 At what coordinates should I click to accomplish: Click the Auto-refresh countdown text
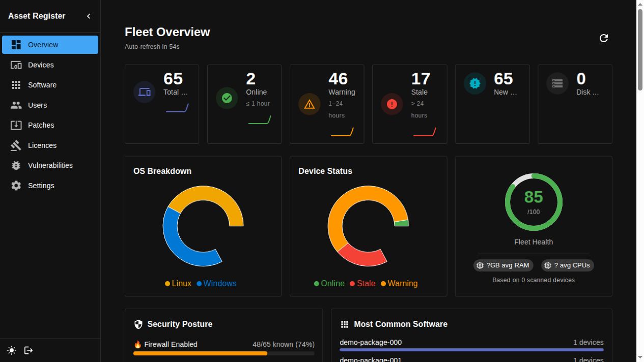click(152, 47)
